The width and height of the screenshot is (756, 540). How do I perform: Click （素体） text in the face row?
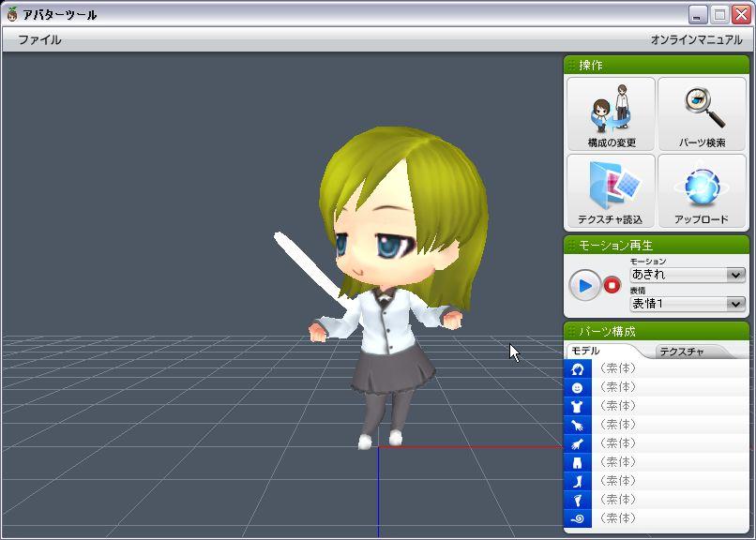618,387
